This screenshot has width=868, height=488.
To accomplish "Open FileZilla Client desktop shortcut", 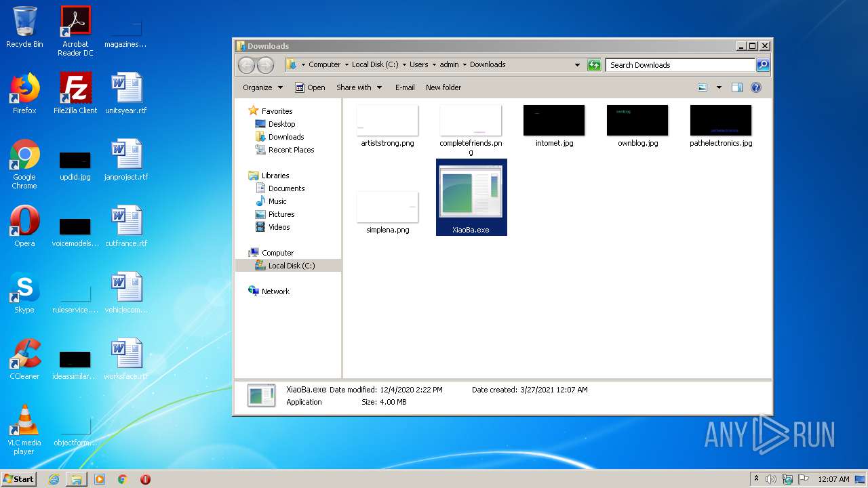I will [x=75, y=94].
